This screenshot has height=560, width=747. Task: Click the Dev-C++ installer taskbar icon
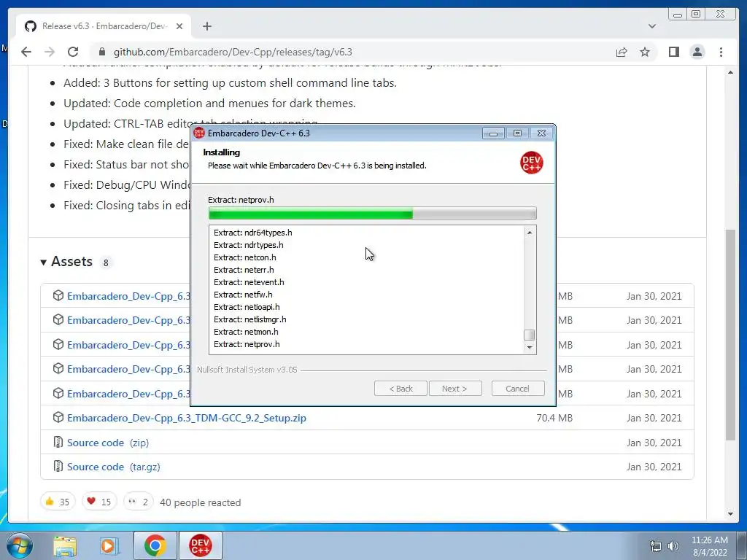[x=200, y=545]
